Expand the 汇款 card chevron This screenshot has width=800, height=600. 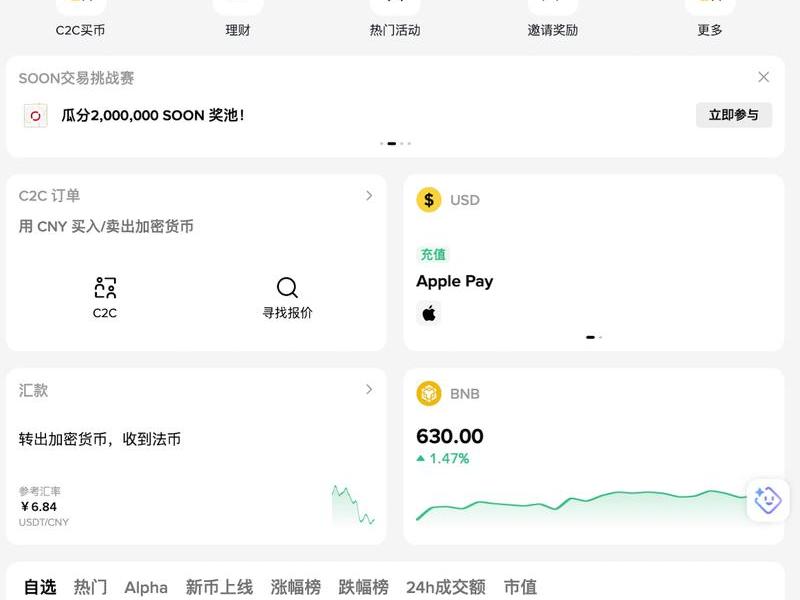369,389
